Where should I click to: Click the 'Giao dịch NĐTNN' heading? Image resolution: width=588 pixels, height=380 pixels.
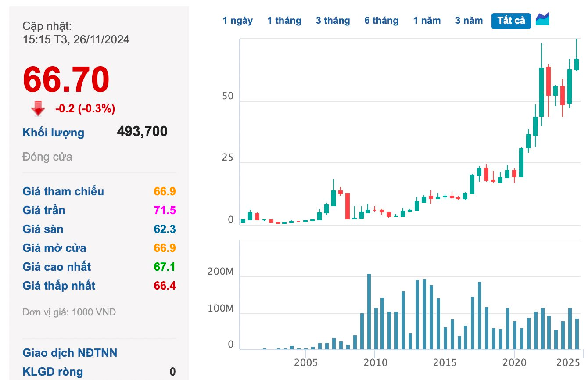(70, 353)
